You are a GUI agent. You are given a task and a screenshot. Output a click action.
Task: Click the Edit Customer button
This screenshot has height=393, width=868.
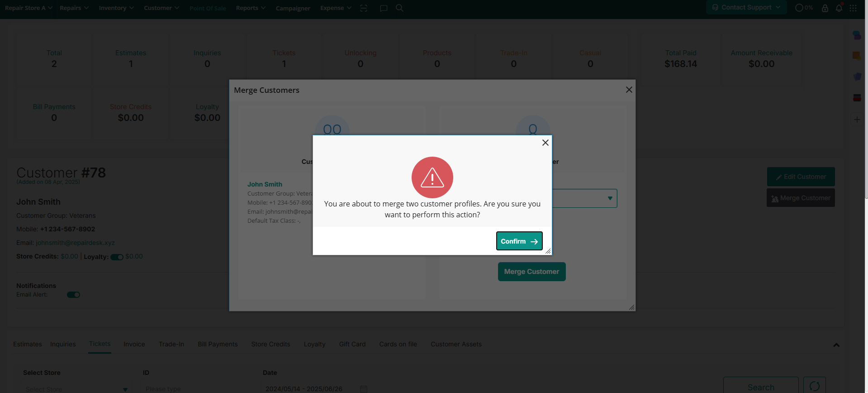pos(801,177)
